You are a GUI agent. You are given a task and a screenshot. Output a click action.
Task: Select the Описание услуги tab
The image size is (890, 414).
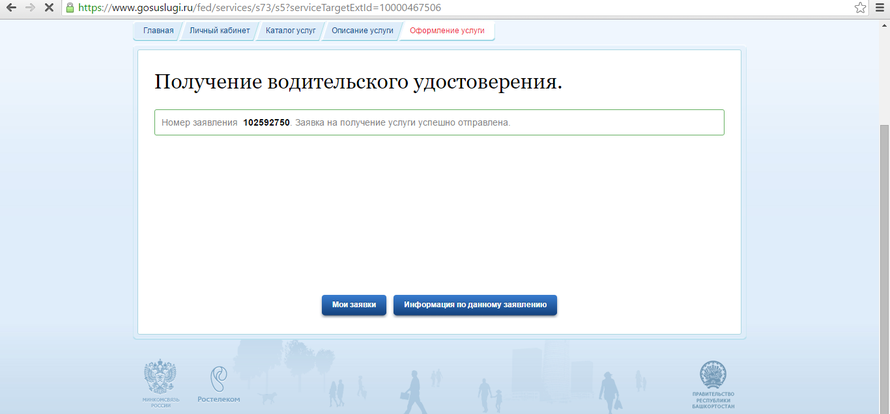click(x=362, y=31)
